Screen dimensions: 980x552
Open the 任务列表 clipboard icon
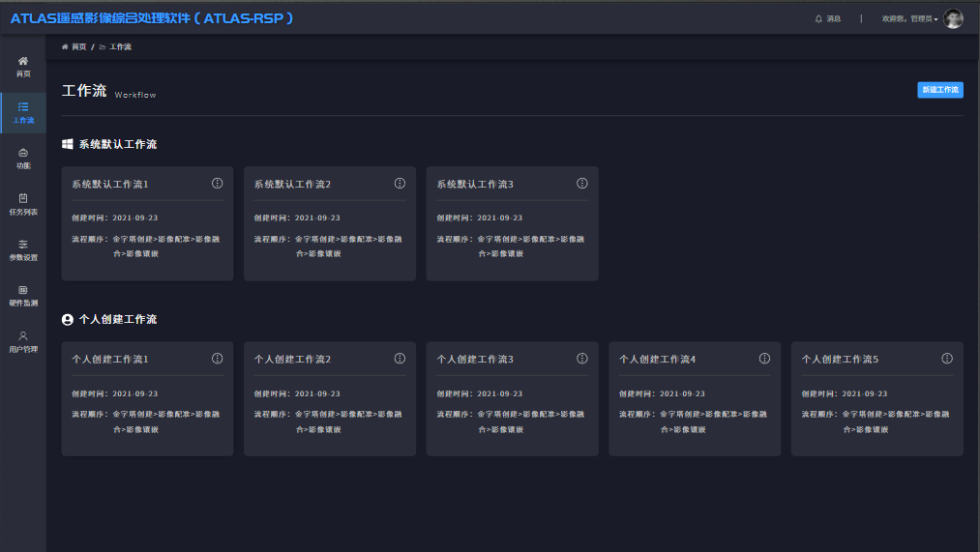tap(23, 198)
